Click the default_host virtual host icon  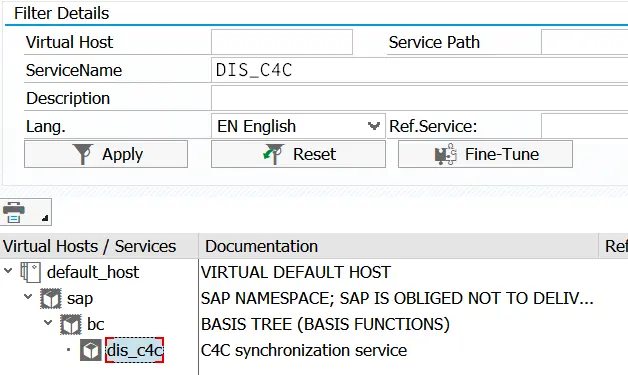coord(30,272)
